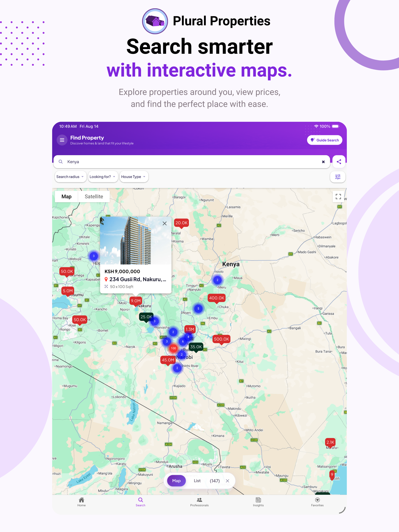Open the Favorites tab
The height and width of the screenshot is (532, 399).
317,502
